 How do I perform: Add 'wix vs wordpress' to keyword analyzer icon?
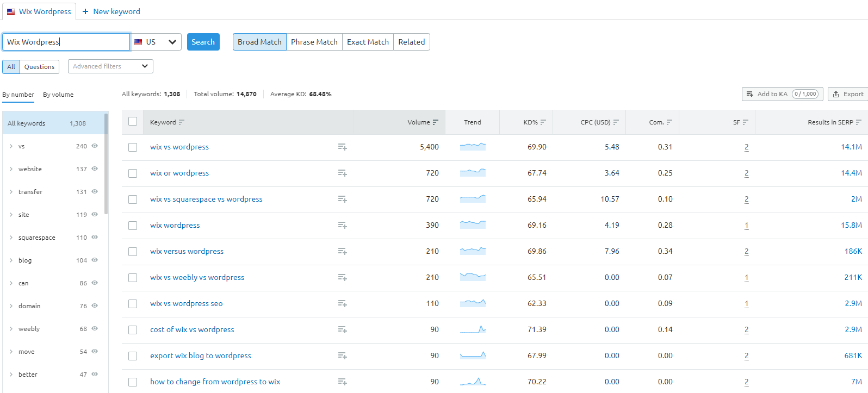click(x=342, y=147)
